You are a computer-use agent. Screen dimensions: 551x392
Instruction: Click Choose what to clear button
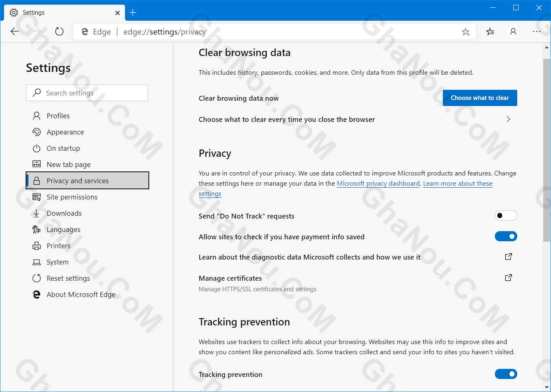(480, 98)
